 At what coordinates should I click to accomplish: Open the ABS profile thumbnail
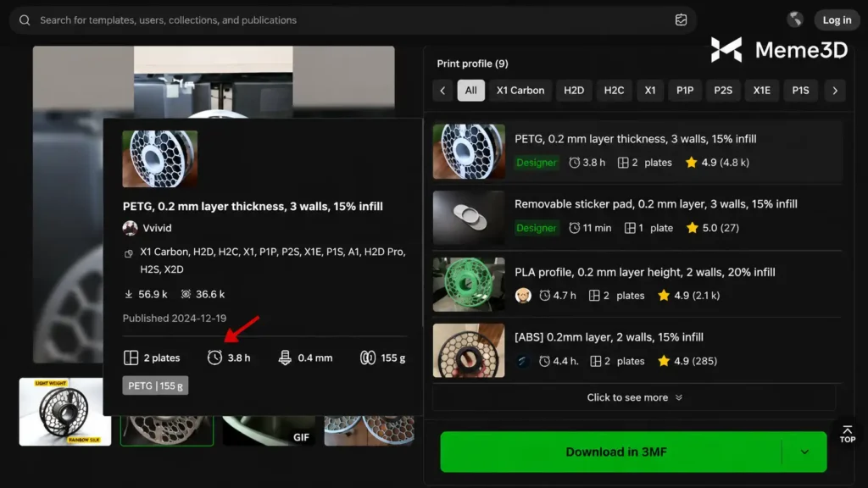(x=469, y=351)
